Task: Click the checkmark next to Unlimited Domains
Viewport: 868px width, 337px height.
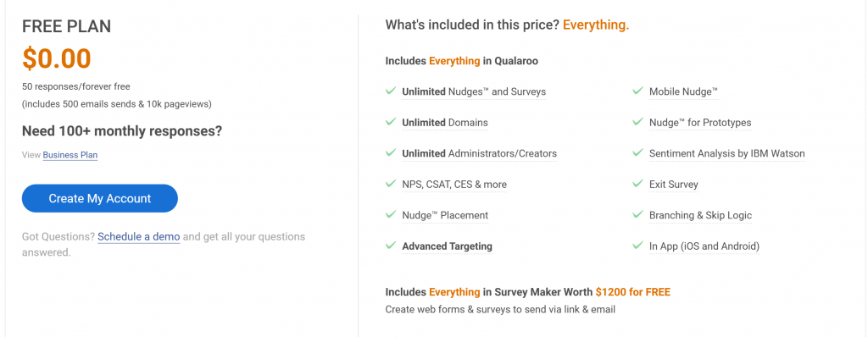Action: (390, 121)
